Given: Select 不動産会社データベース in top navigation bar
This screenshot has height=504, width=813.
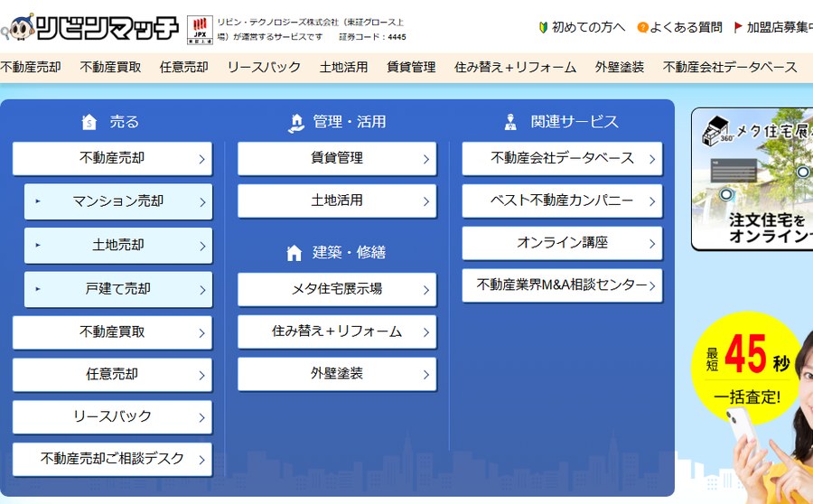Looking at the screenshot, I should tap(730, 68).
